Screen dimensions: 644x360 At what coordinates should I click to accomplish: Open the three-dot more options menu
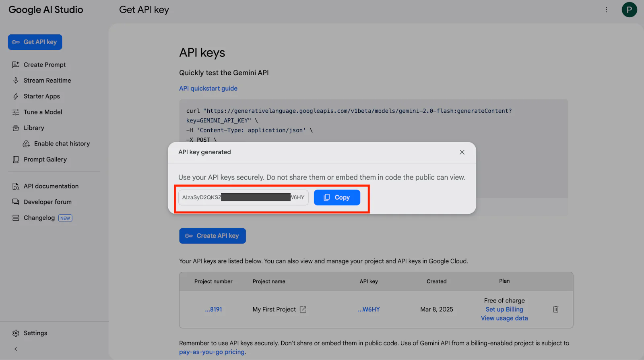[x=606, y=10]
